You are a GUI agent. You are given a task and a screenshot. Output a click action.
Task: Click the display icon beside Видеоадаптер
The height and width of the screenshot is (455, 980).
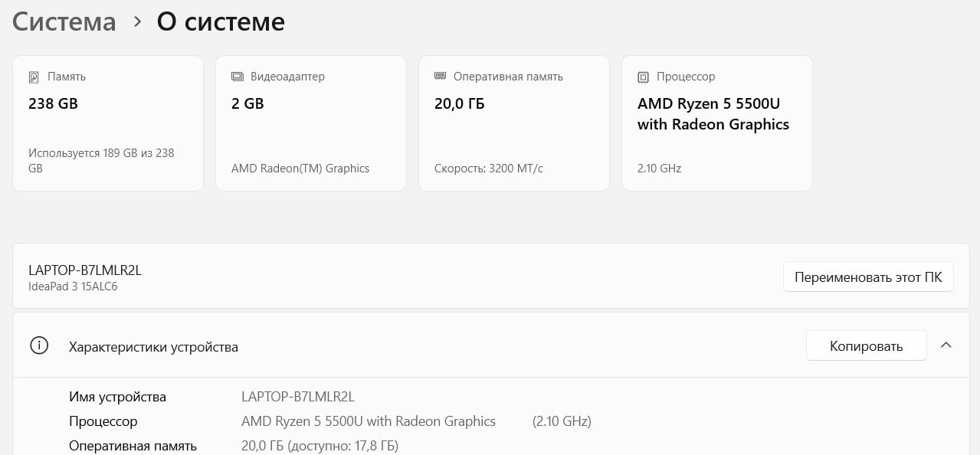[x=238, y=77]
